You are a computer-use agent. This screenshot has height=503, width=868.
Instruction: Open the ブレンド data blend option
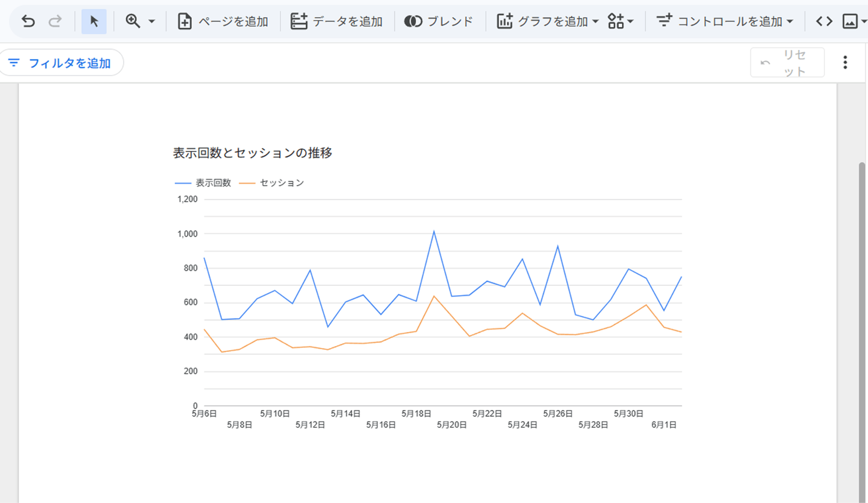(x=438, y=21)
